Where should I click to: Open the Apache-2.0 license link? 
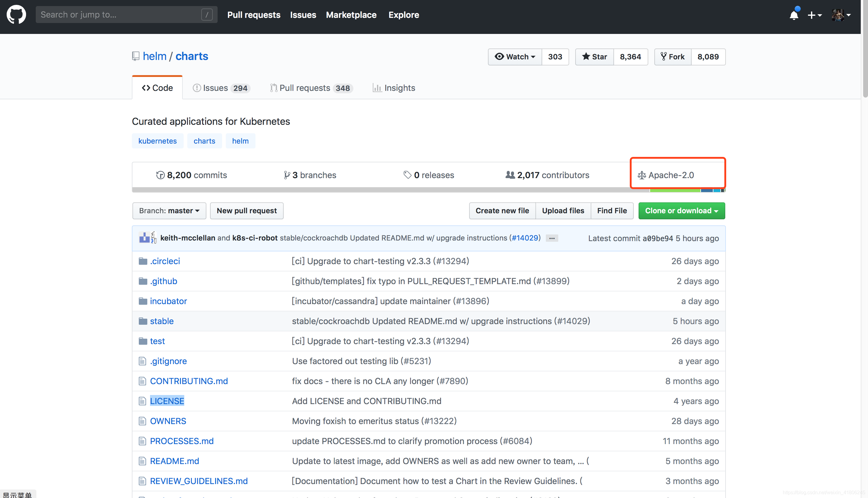[x=666, y=175]
